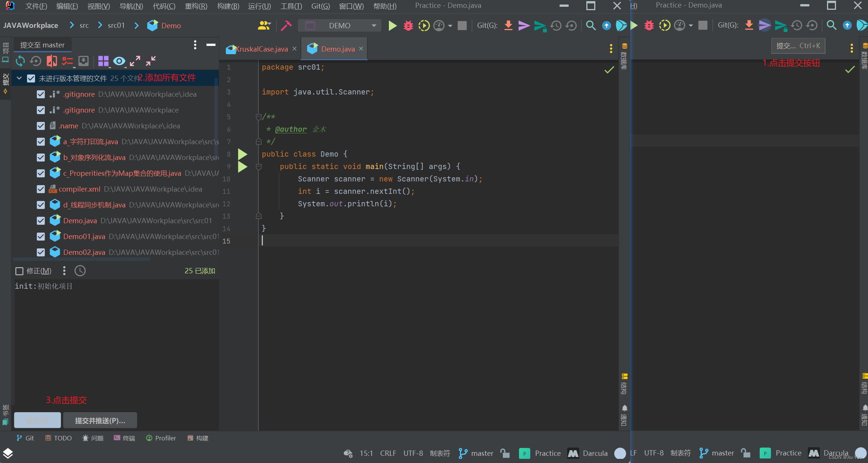Switch to the KruskalCase.java editor tab

[x=261, y=49]
